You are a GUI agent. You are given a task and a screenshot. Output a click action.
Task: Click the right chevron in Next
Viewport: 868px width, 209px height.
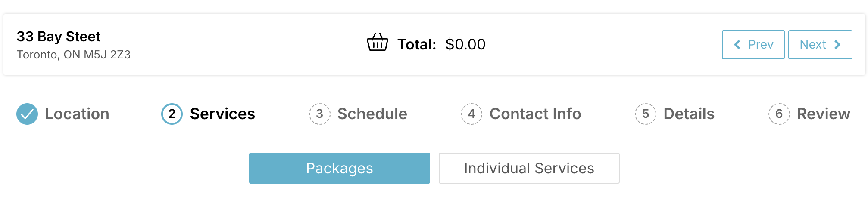coord(837,45)
